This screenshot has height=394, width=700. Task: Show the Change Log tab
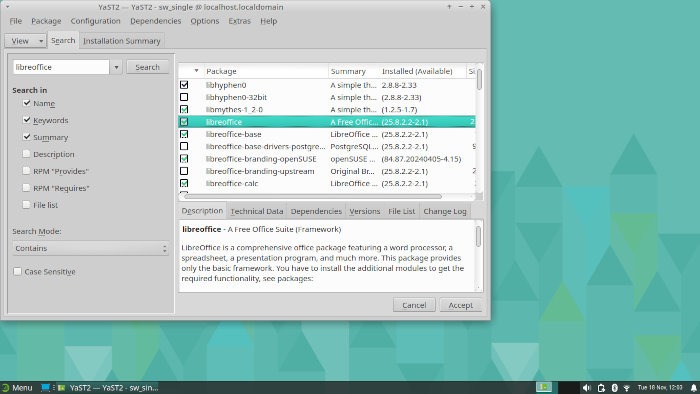pos(445,211)
